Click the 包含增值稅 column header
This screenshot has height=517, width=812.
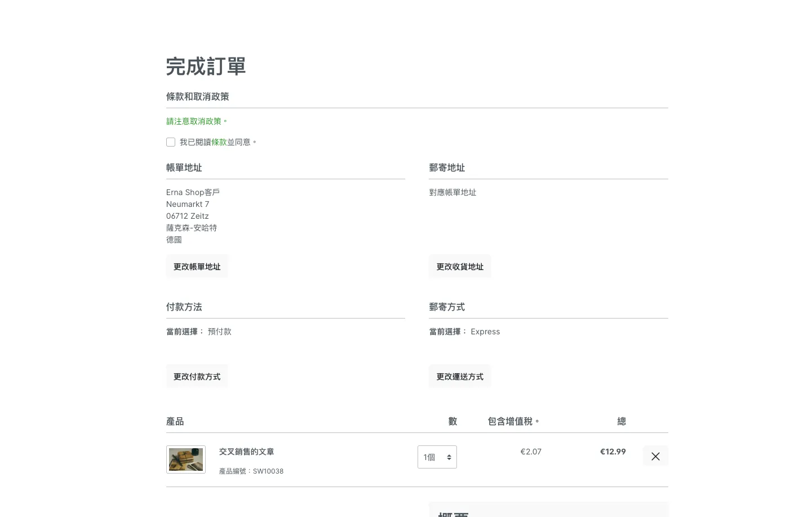point(513,421)
